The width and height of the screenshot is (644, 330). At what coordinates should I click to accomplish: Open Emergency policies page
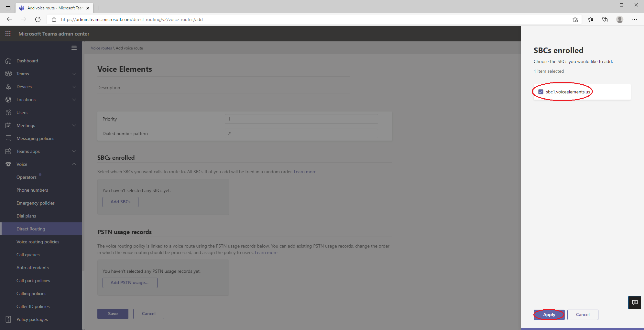click(x=36, y=203)
